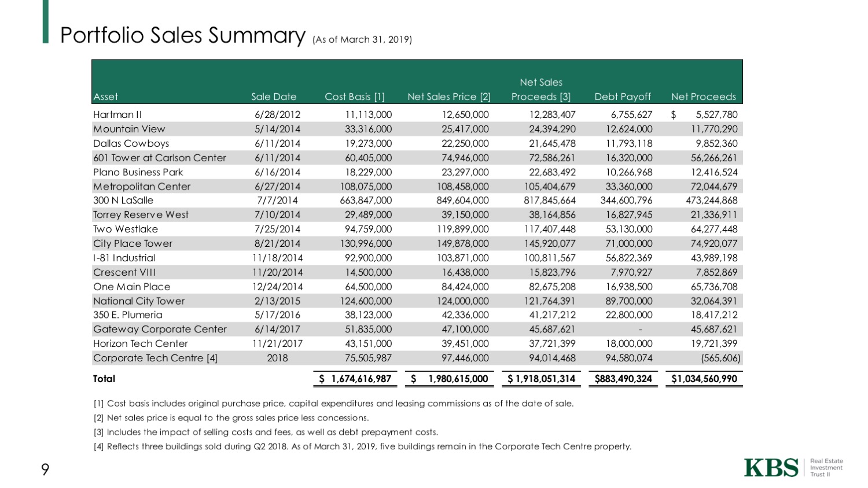Click National City Tower date 2/13/2015
The image size is (868, 488).
[278, 301]
